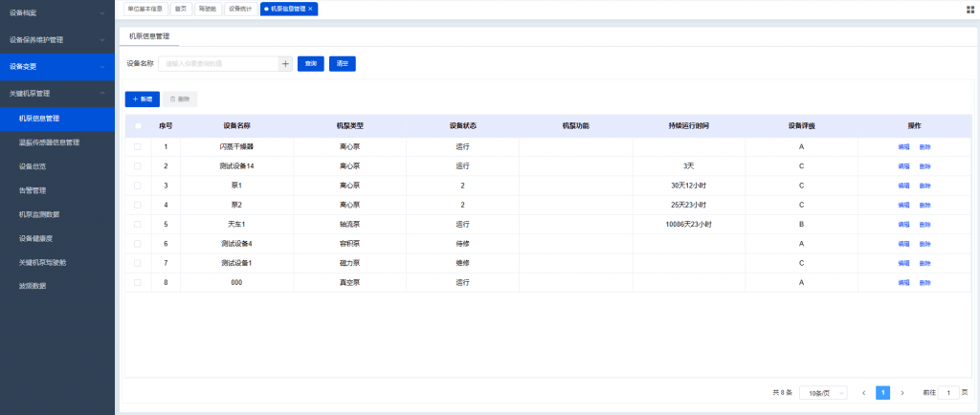Click the 删除 button with trash icon
980x415 pixels.
pyautogui.click(x=180, y=98)
